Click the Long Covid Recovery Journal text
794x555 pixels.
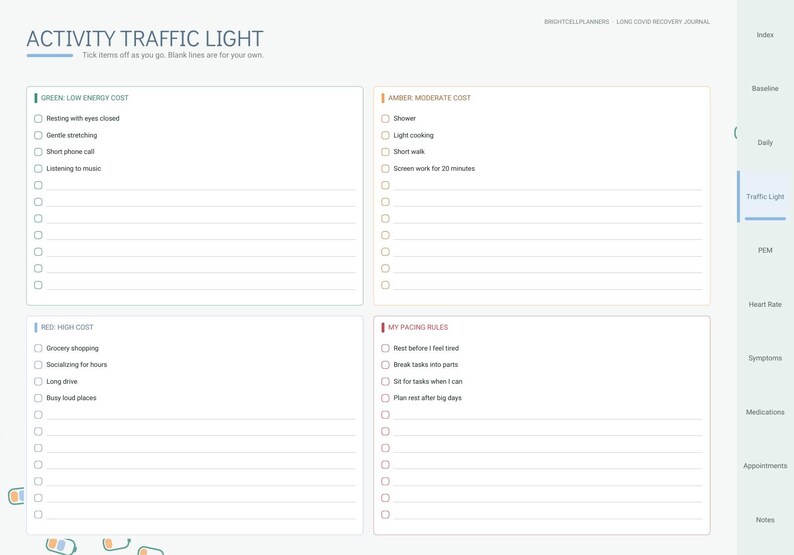click(x=663, y=22)
